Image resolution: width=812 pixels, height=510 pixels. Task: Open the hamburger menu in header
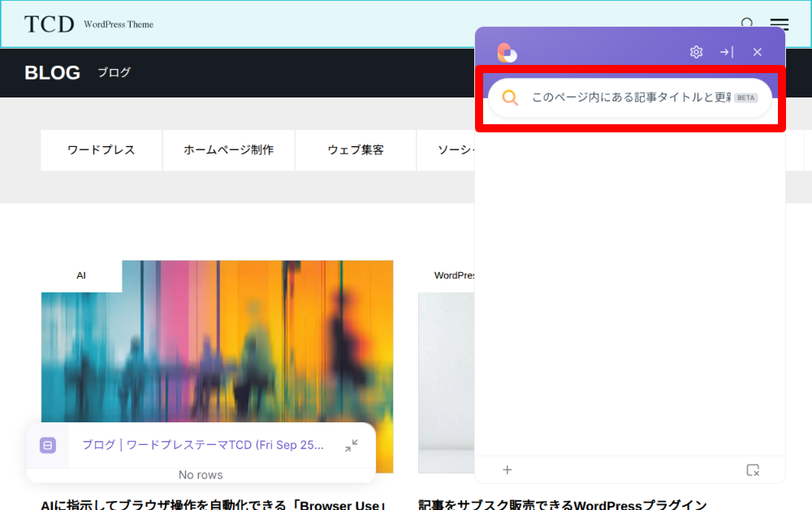779,24
